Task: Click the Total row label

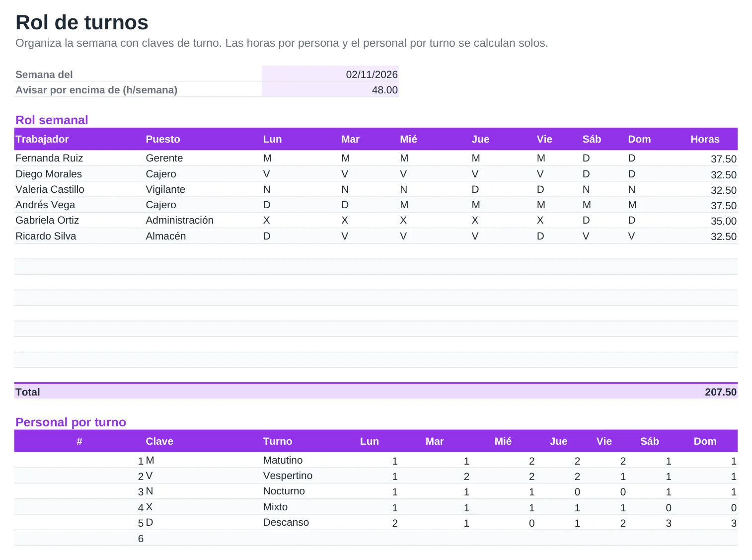Action: [x=28, y=392]
